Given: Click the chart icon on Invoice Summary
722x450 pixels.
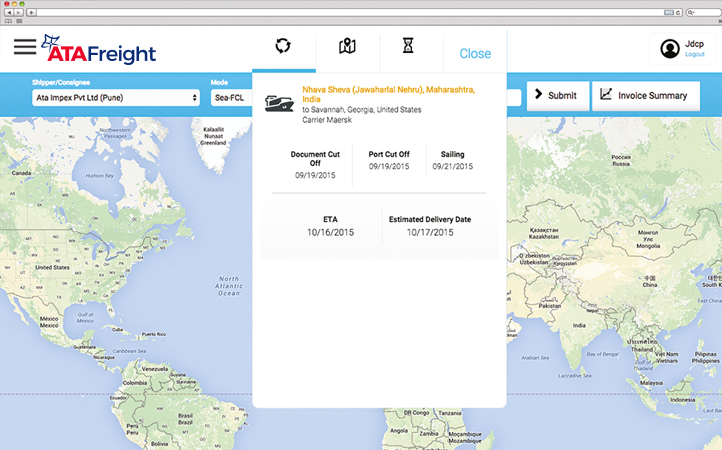Looking at the screenshot, I should [606, 95].
